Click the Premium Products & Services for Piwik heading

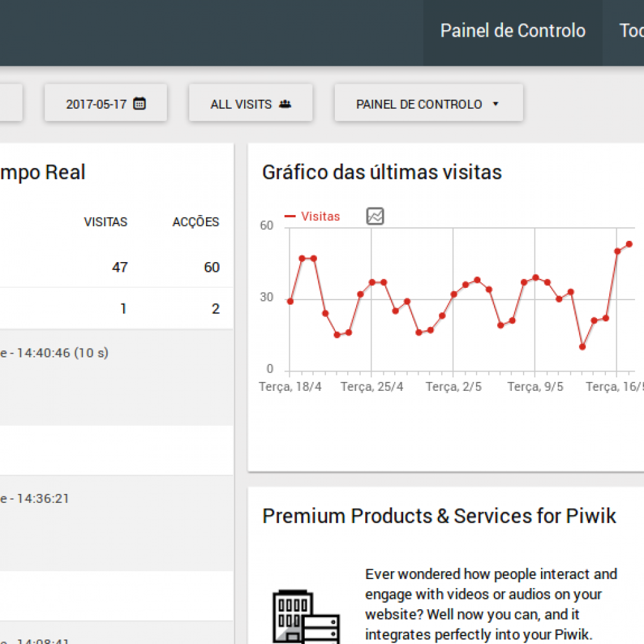pos(439,516)
